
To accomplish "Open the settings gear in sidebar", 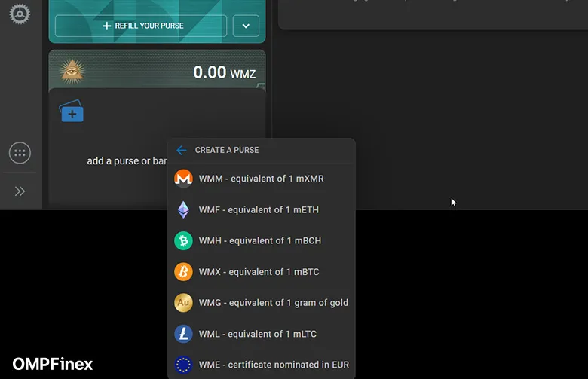I will click(x=20, y=13).
